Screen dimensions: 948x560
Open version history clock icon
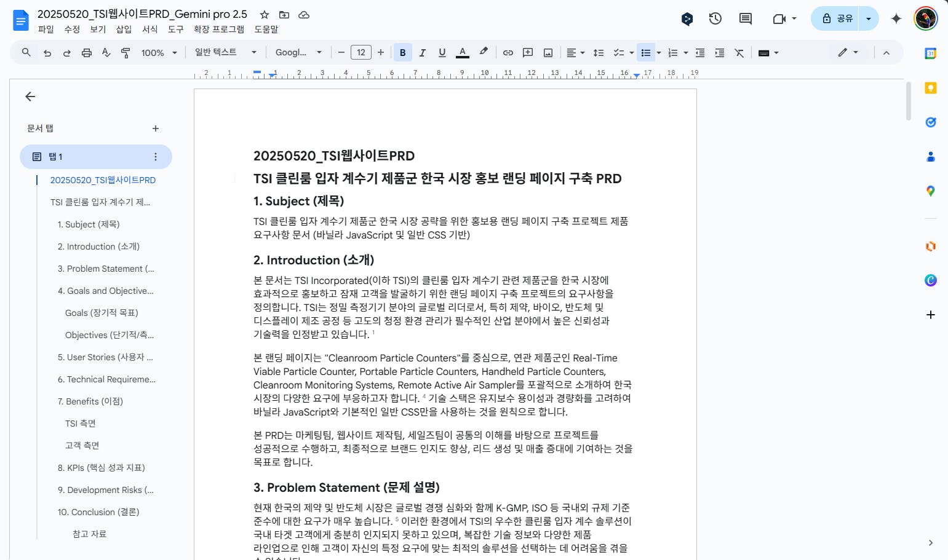tap(715, 18)
